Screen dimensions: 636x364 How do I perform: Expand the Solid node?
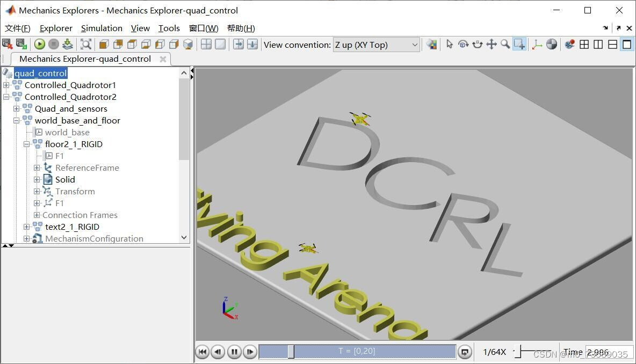click(x=37, y=179)
